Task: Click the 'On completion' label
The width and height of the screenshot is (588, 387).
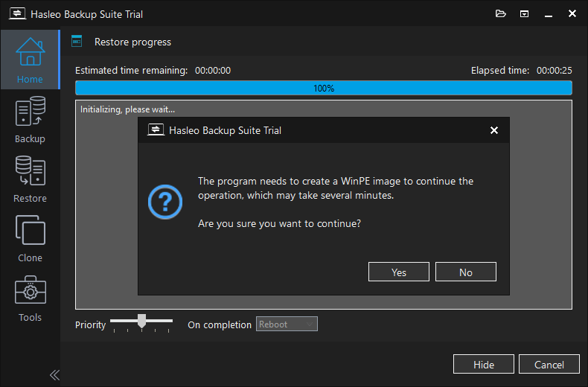Action: [220, 324]
